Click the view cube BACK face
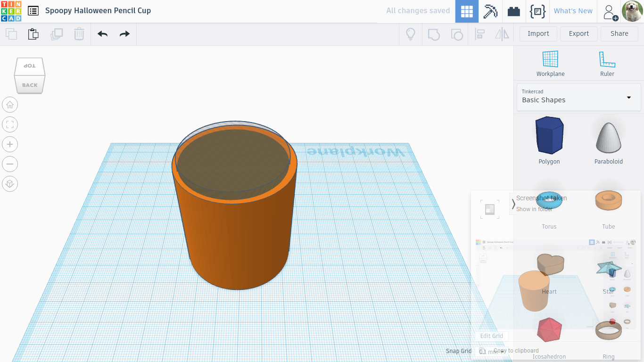The width and height of the screenshot is (644, 362). pos(30,85)
